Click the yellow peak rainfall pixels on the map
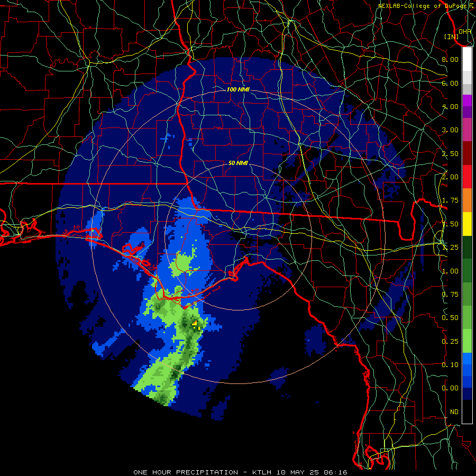 tap(196, 325)
